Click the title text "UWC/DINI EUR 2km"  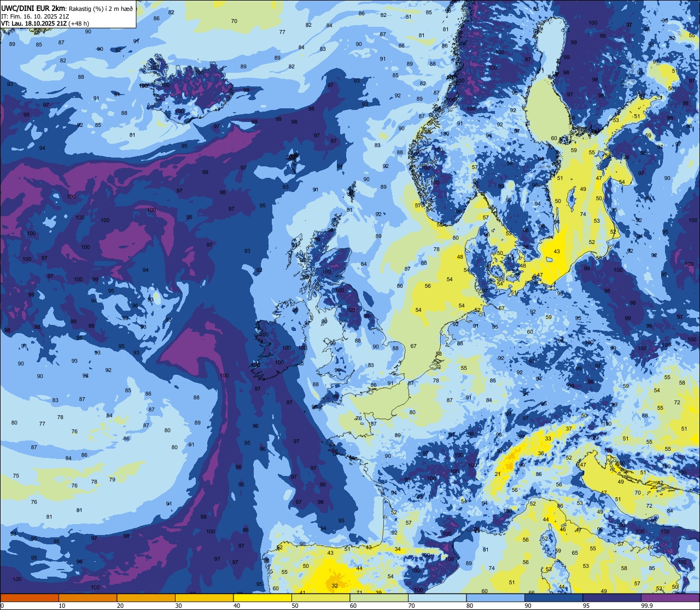coord(33,8)
